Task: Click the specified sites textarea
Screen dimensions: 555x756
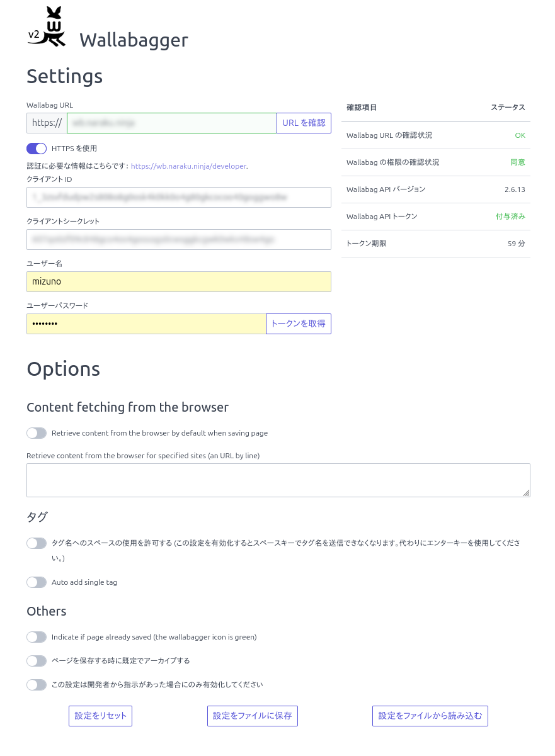Action: pos(278,480)
